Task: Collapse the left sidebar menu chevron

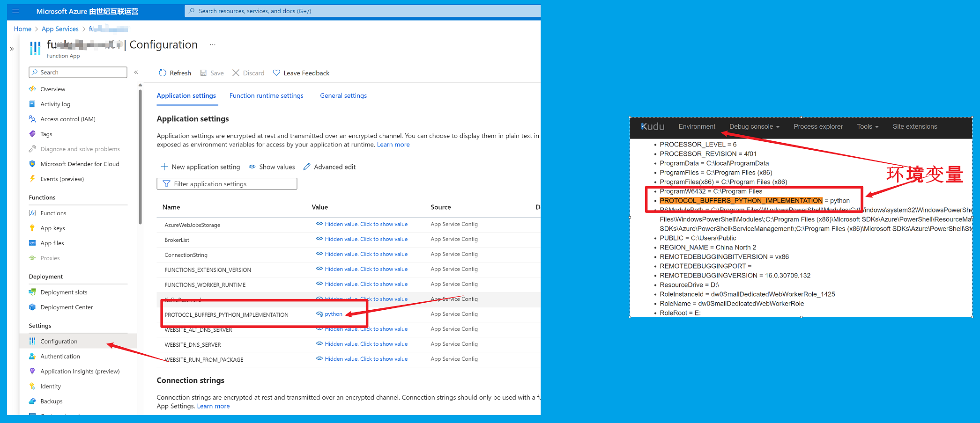Action: (136, 73)
